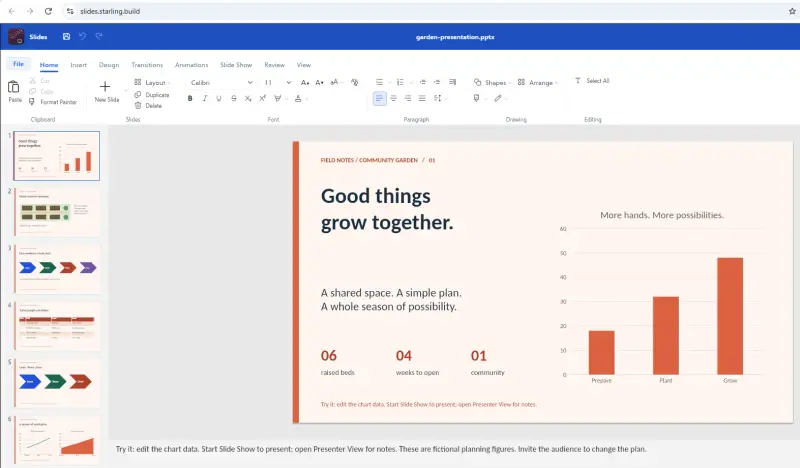This screenshot has height=468, width=800.
Task: Click the Slides app logo
Action: coord(16,36)
